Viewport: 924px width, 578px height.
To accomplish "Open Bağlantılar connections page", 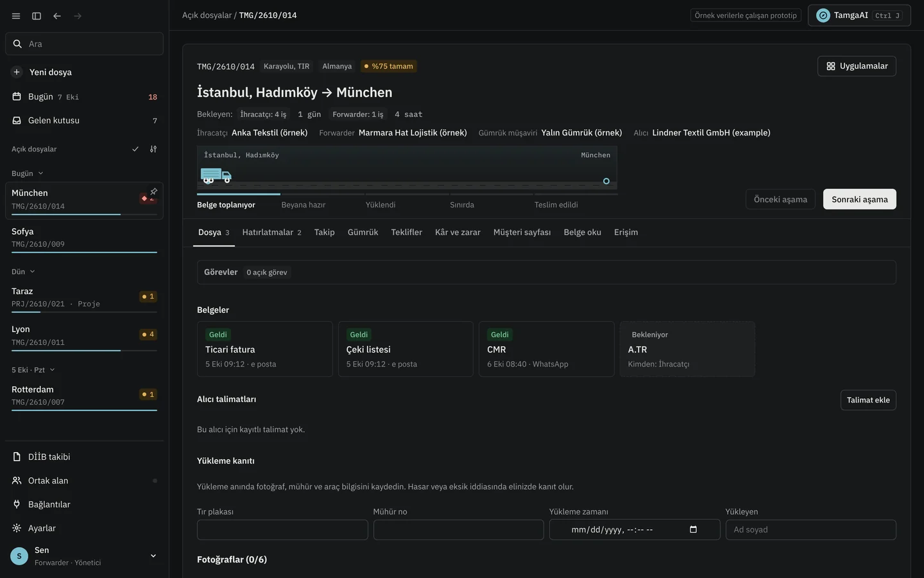I will [x=84, y=504].
